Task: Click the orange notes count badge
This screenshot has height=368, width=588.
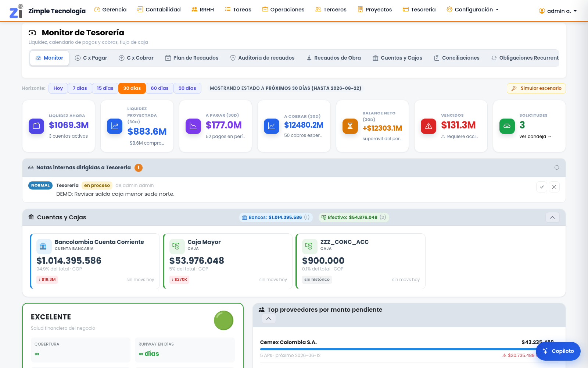Action: (139, 168)
